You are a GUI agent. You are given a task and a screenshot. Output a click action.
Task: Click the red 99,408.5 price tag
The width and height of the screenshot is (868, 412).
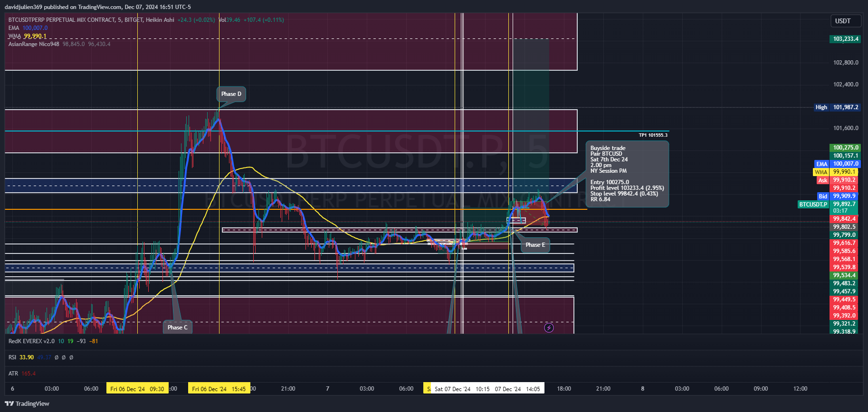click(x=844, y=308)
